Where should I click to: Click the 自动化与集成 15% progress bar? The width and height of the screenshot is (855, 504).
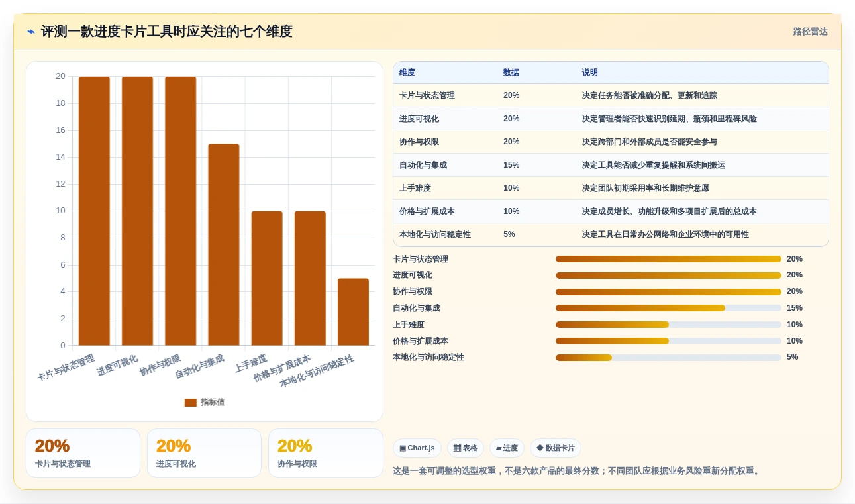(668, 308)
